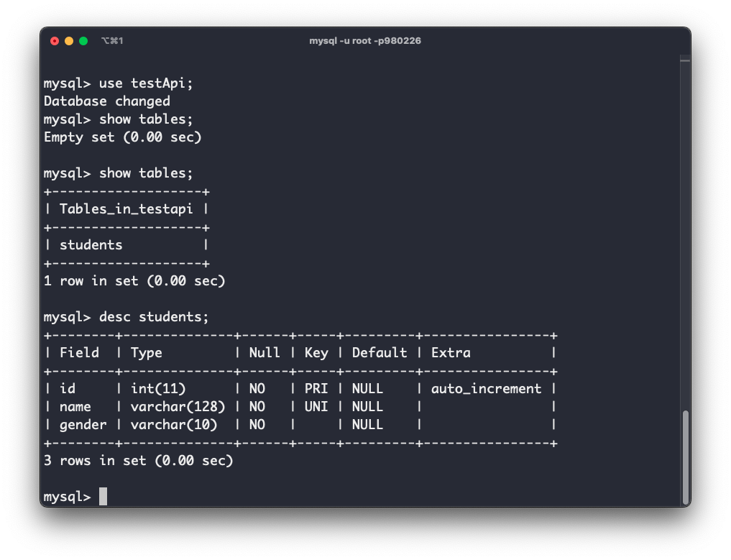Click the ⌥⌘1 shortcut indicator in title bar
731x560 pixels.
coord(112,41)
